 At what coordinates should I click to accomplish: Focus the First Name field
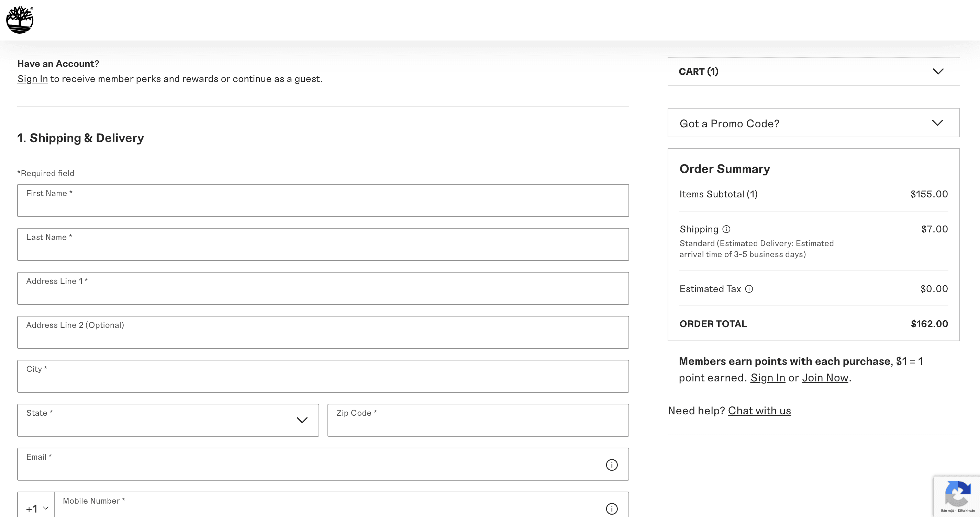pos(323,201)
